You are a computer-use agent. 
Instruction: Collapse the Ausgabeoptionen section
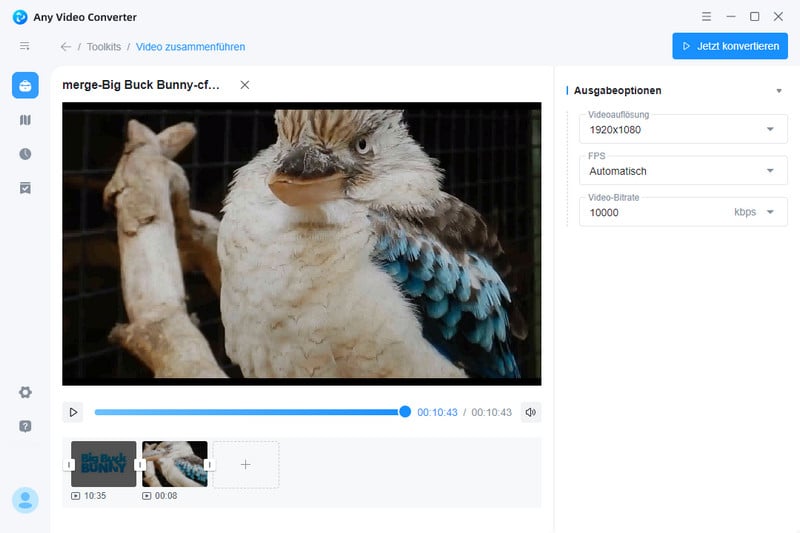click(779, 91)
